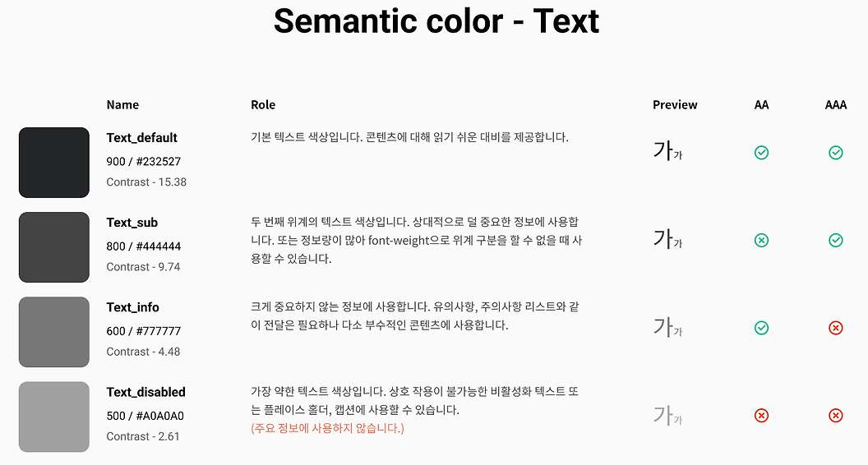Click the red warning note text
The image size is (868, 465).
(x=327, y=428)
